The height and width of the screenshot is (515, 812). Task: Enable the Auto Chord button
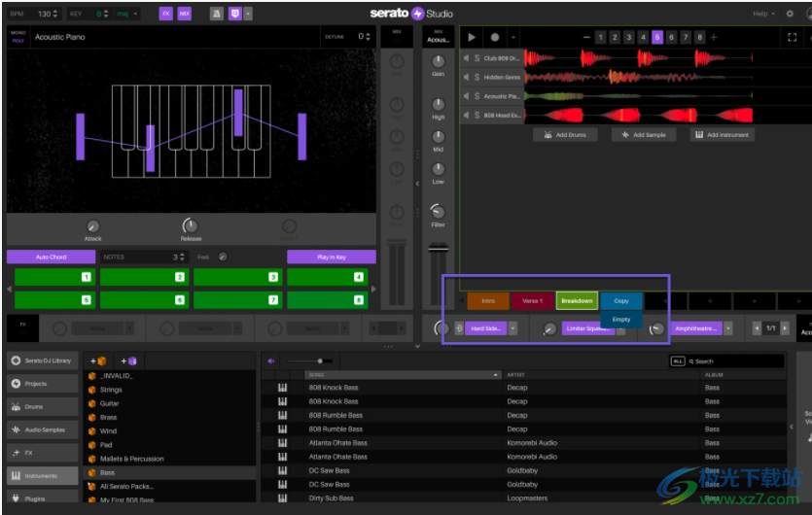[51, 257]
